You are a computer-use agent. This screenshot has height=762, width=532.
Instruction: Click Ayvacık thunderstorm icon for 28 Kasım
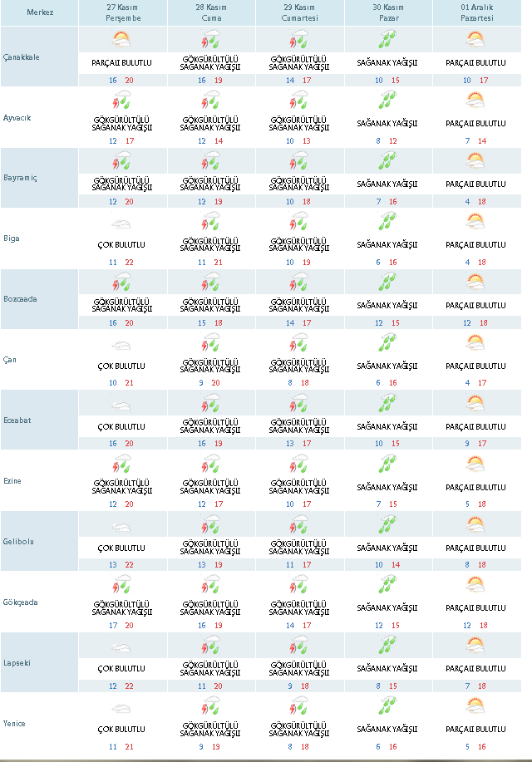[210, 101]
